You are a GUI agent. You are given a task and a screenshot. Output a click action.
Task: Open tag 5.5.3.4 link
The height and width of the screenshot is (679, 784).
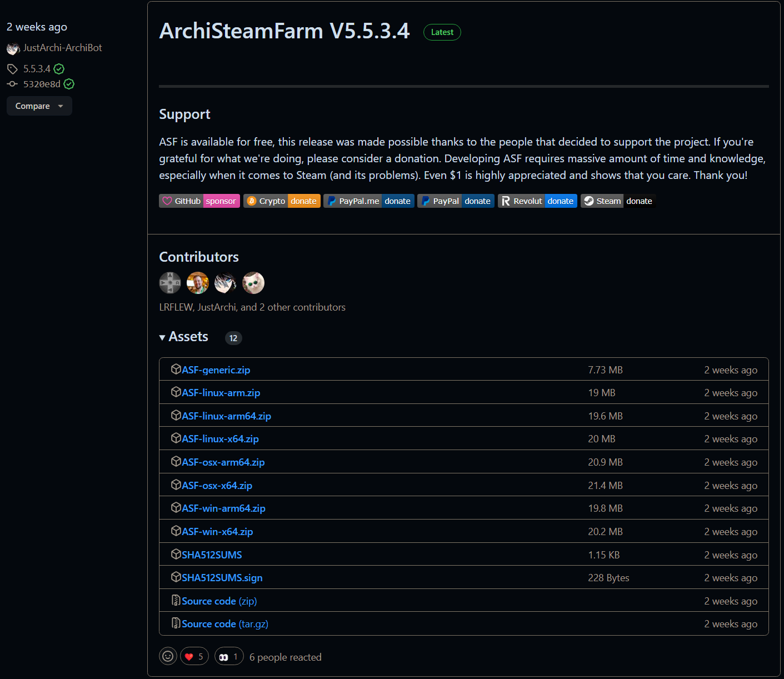[x=37, y=69]
